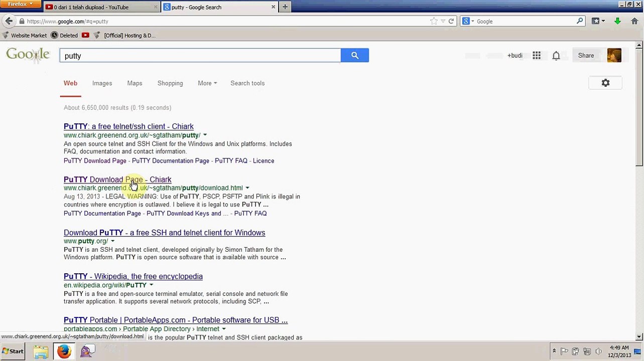Click the Share button
The height and width of the screenshot is (361, 644).
tap(586, 55)
